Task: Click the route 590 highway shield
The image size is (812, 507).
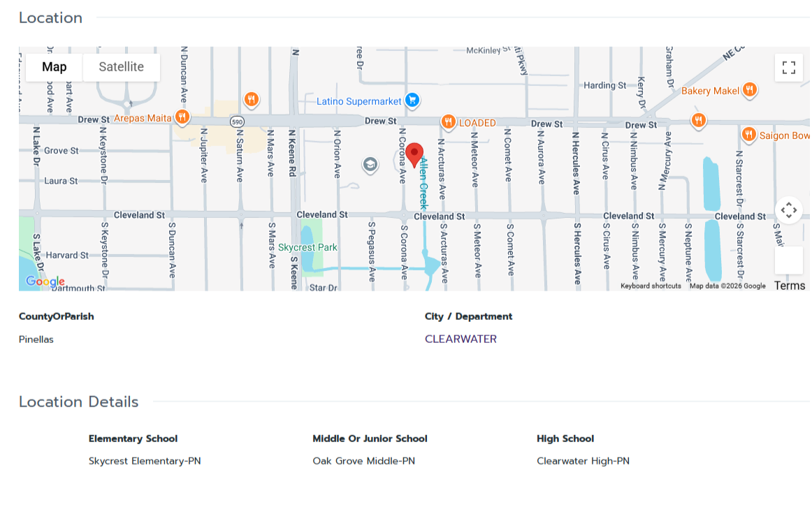Action: [x=238, y=122]
